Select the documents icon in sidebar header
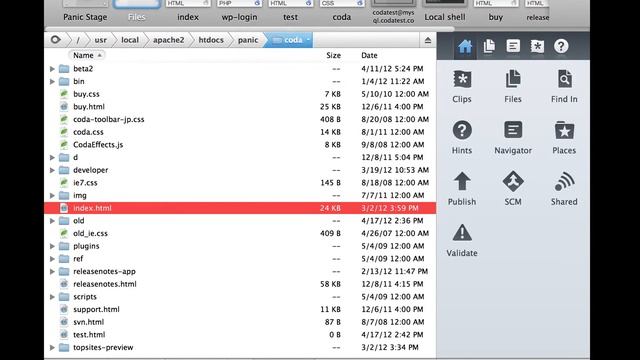640x360 pixels. [489, 46]
